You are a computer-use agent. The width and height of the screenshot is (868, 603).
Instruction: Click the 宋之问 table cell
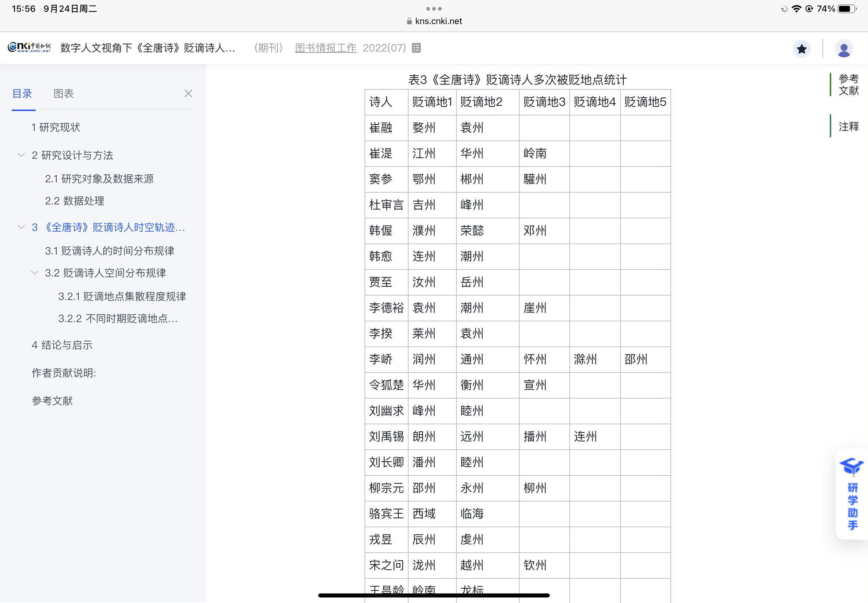[x=386, y=565]
